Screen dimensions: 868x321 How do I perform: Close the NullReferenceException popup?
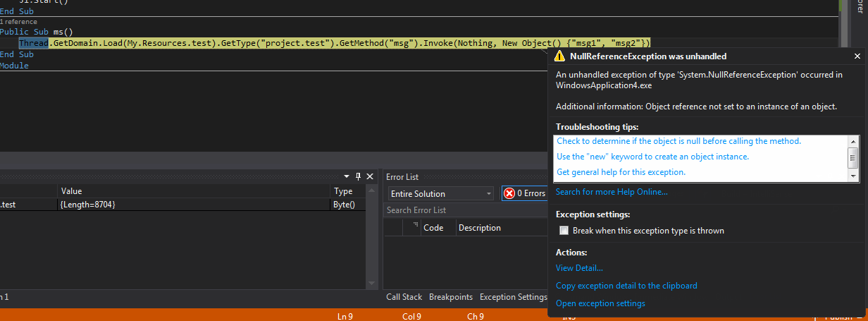point(857,56)
